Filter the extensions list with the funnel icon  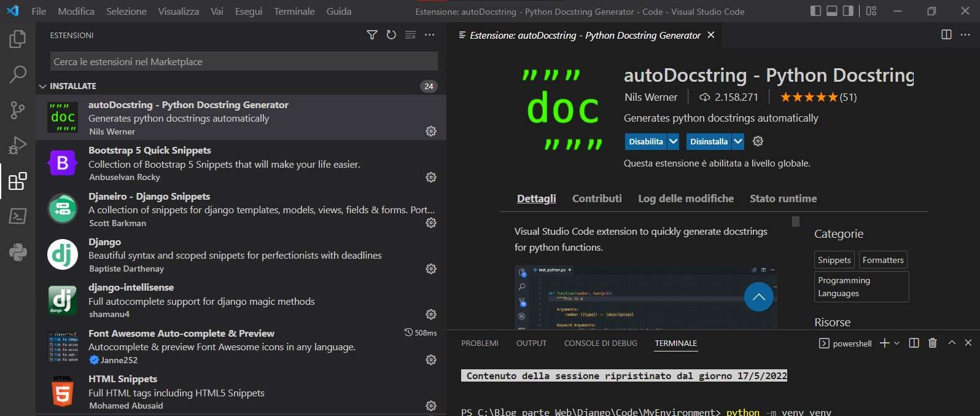372,35
